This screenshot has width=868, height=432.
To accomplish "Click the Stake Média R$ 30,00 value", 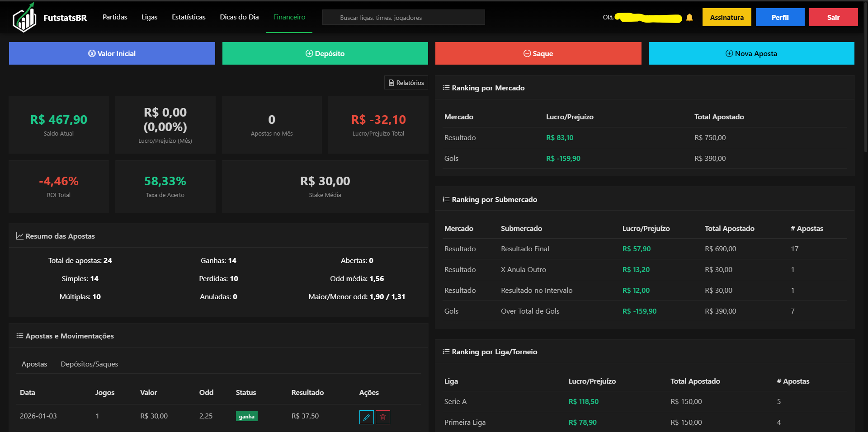I will click(325, 181).
